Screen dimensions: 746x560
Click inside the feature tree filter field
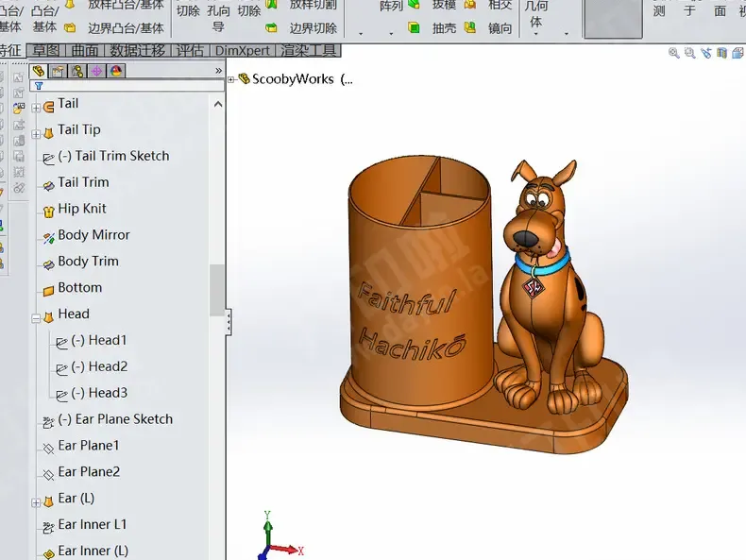[x=127, y=86]
